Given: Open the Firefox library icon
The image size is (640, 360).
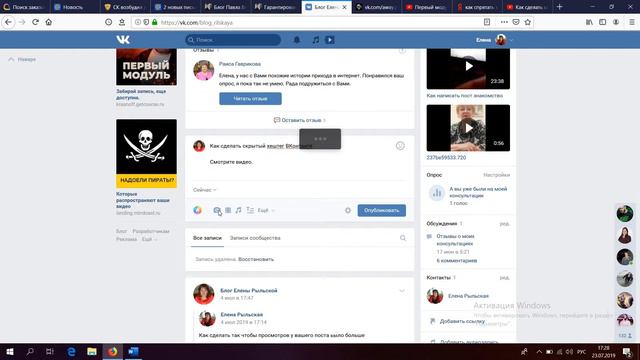Looking at the screenshot, I should (589, 22).
